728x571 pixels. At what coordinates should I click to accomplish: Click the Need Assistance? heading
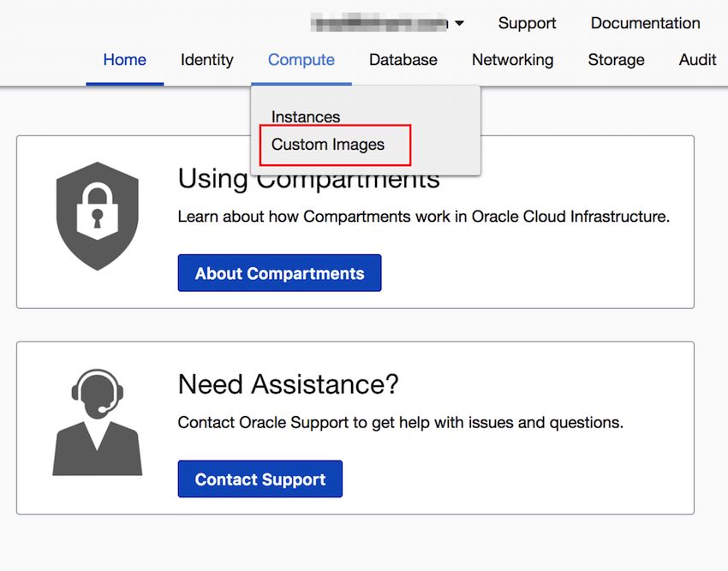coord(288,384)
